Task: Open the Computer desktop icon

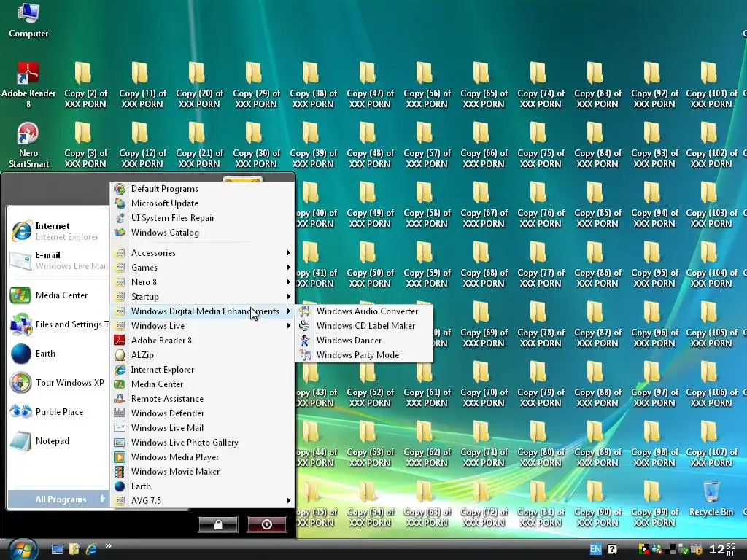Action: [28, 21]
